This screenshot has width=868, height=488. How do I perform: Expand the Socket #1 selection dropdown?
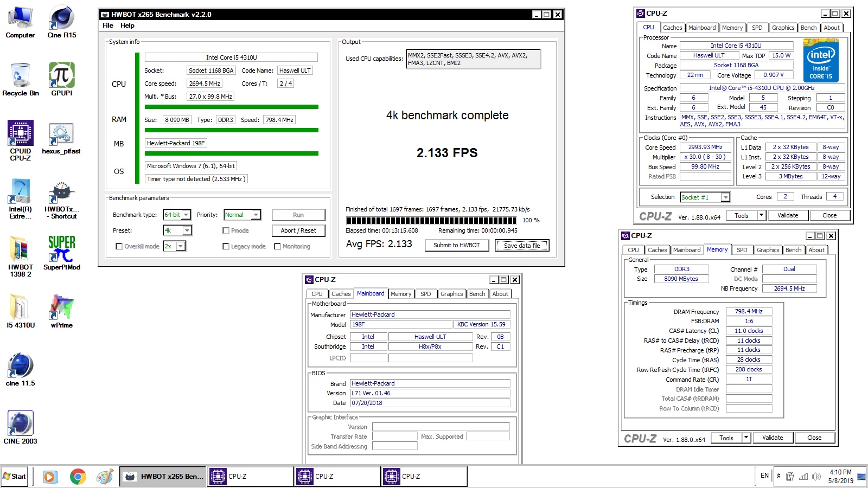[x=725, y=197]
